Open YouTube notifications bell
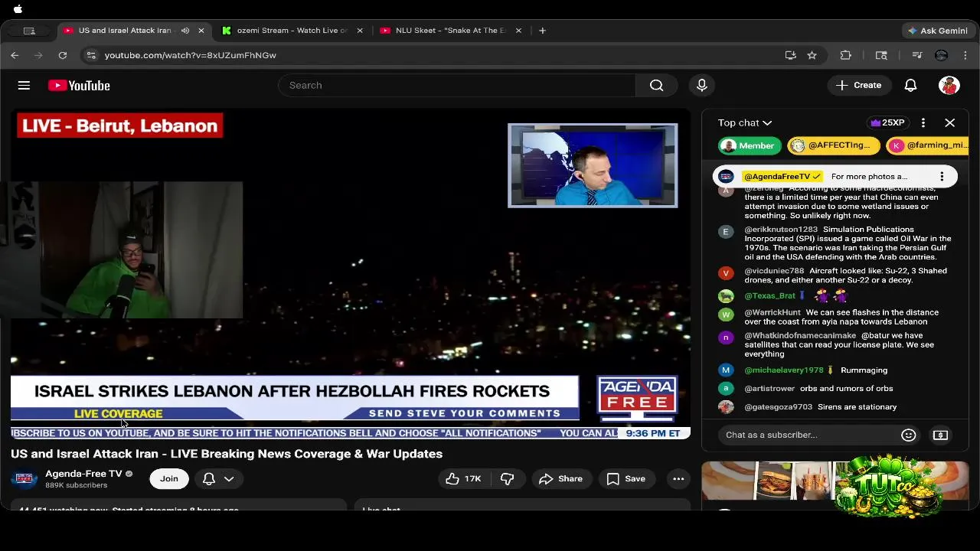 tap(910, 85)
